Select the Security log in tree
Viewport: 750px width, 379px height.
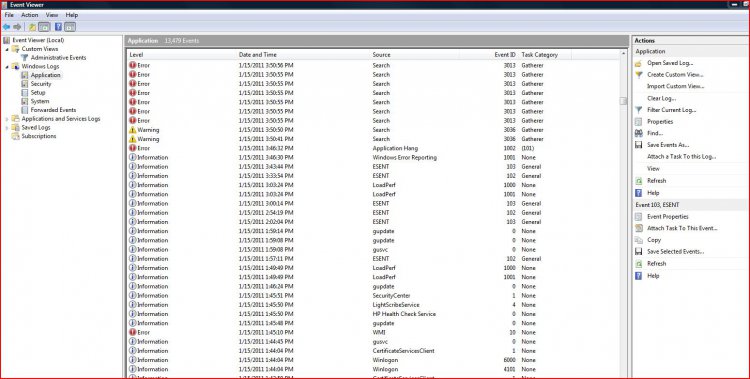tap(41, 84)
